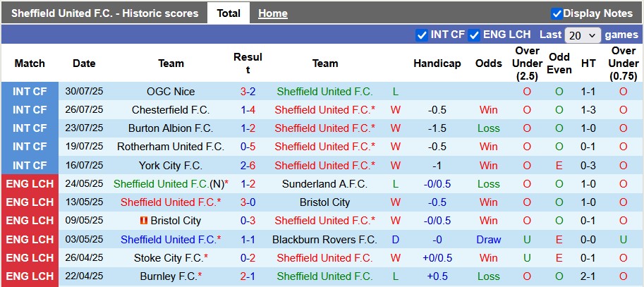This screenshot has width=644, height=287.
Task: Click the red card icon beside Bristol City
Action: (x=145, y=221)
